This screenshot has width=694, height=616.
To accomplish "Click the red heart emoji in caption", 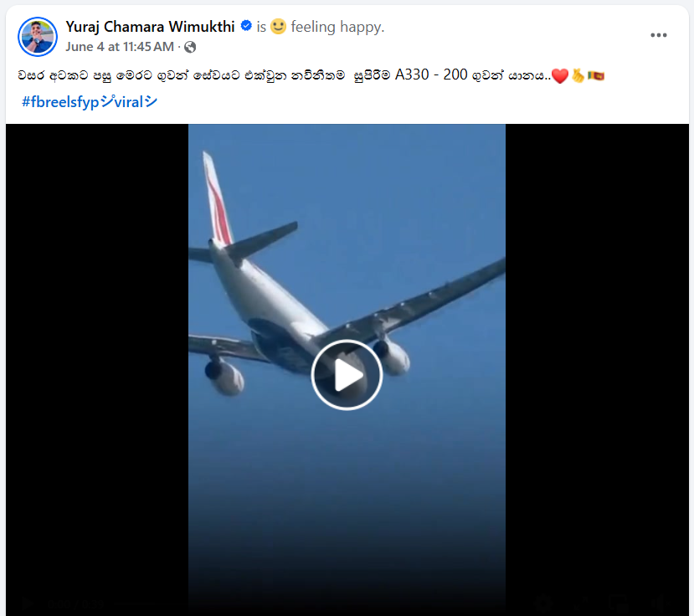I will click(560, 76).
